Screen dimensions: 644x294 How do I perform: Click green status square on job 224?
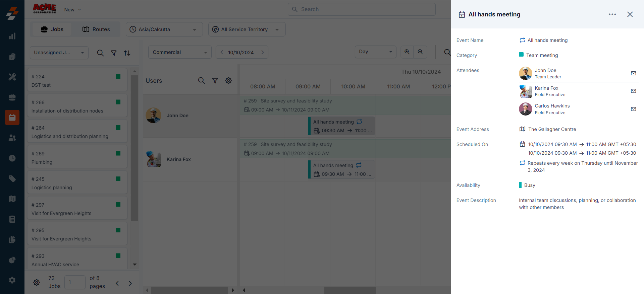(x=118, y=77)
